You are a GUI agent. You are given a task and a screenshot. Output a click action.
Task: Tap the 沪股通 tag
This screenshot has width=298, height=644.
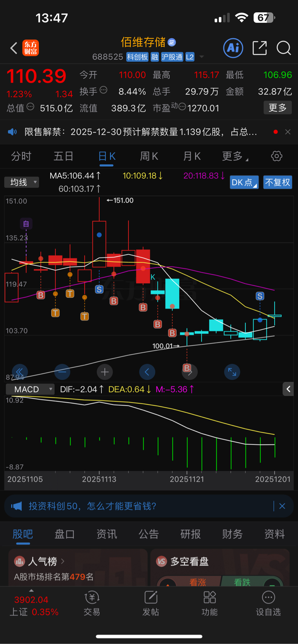(x=172, y=57)
